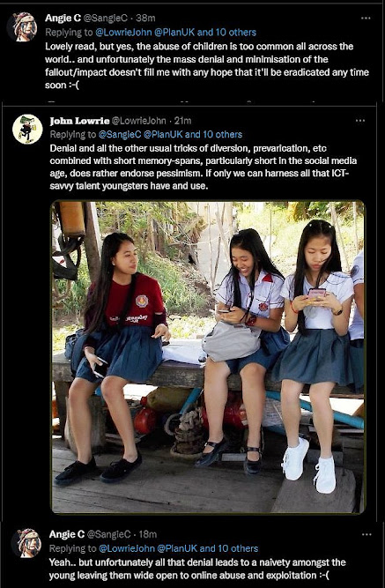Screen dimensions: 385x588
Task: Open the 18m timestamp on the last tweet
Action: 148,534
